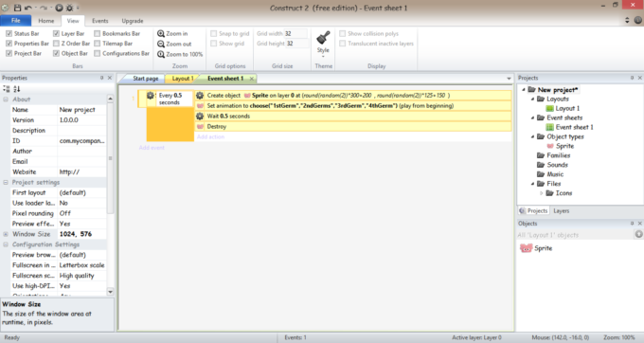The width and height of the screenshot is (644, 343).
Task: Collapse the New project tree node
Action: coord(524,90)
